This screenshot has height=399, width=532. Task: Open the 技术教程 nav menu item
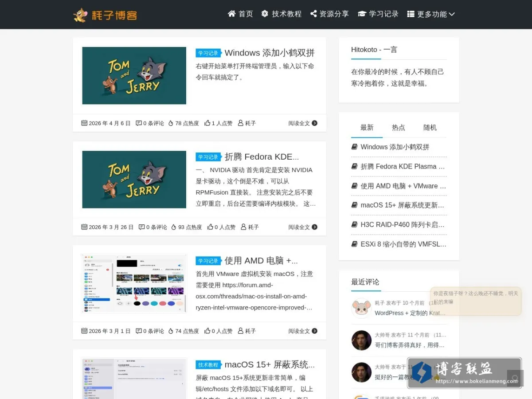(281, 14)
